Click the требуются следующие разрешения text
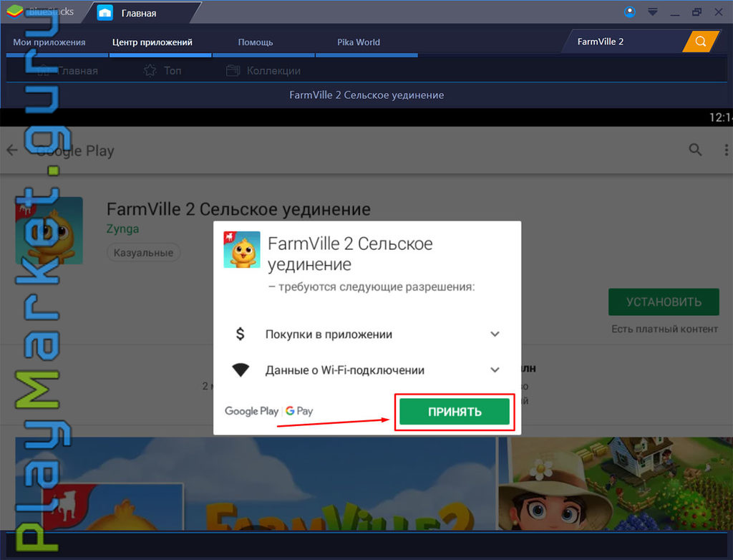This screenshot has width=733, height=560. click(372, 286)
